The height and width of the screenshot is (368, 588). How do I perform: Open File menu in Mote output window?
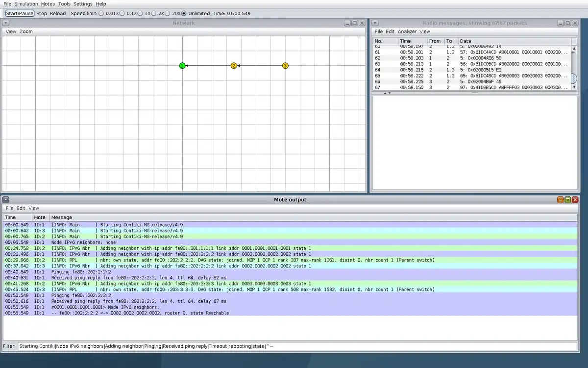pos(9,208)
